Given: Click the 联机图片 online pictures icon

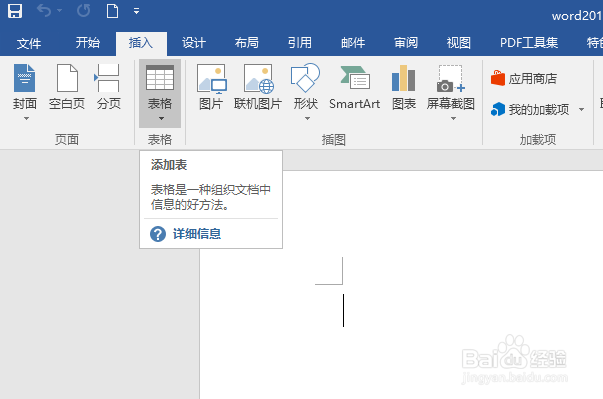Looking at the screenshot, I should (x=258, y=78).
